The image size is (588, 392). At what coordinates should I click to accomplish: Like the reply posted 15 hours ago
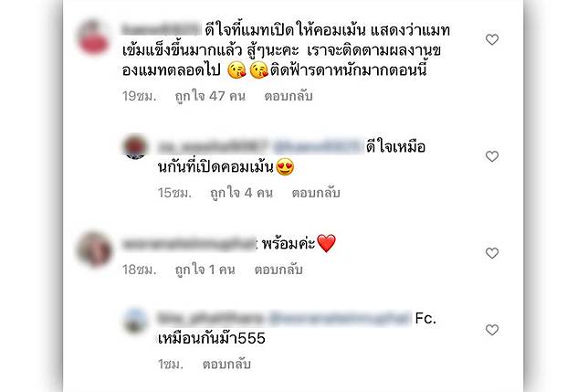coord(491,156)
